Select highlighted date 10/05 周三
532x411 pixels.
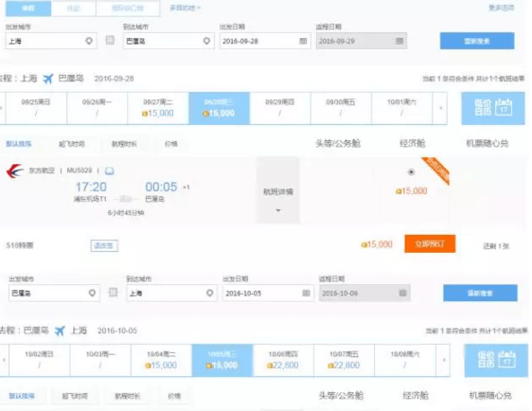tap(222, 360)
